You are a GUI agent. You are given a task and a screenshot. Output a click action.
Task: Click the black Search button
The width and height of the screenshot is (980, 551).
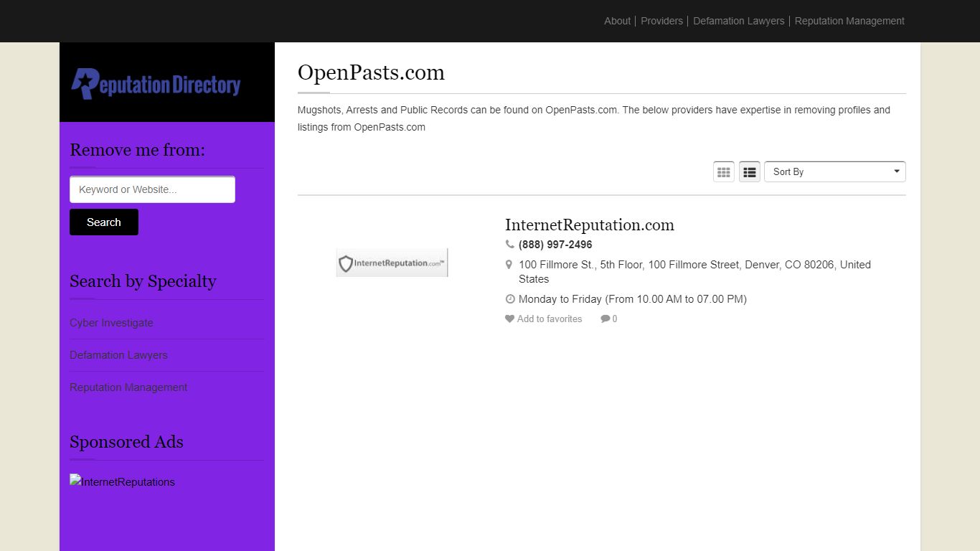[104, 222]
